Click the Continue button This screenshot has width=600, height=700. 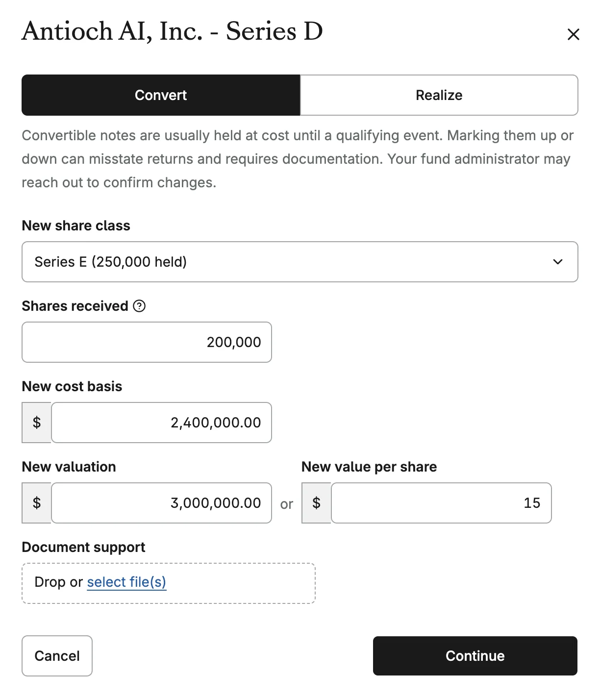[475, 656]
